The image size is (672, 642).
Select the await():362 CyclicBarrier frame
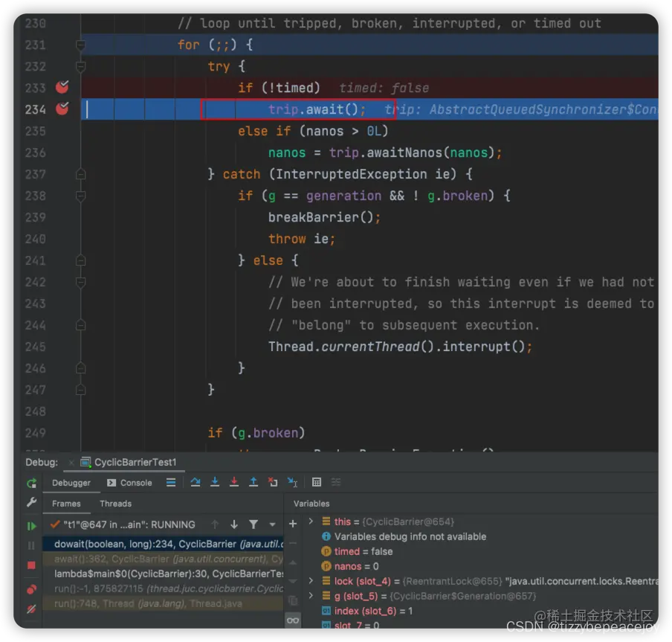coord(163,559)
